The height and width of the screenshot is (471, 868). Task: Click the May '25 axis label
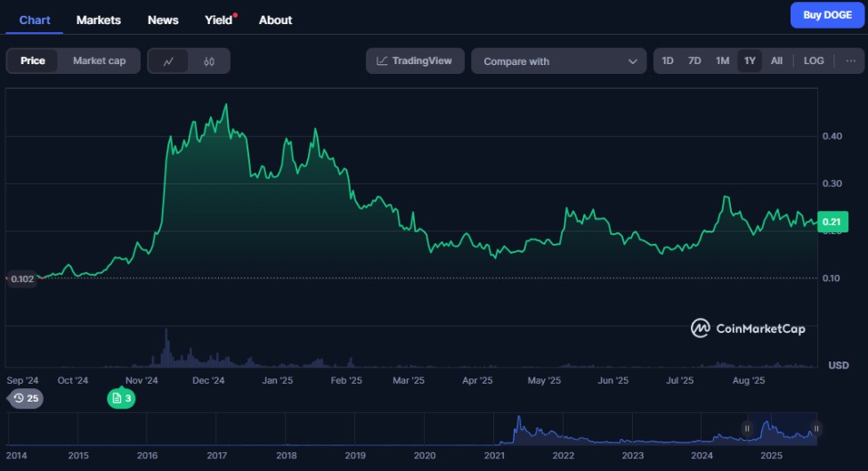[x=544, y=380]
